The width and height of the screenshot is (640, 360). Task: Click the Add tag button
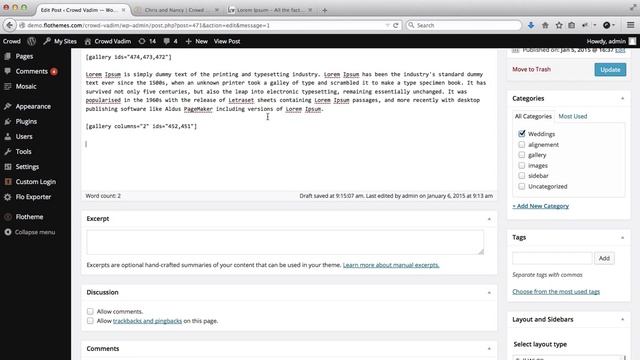(x=604, y=258)
